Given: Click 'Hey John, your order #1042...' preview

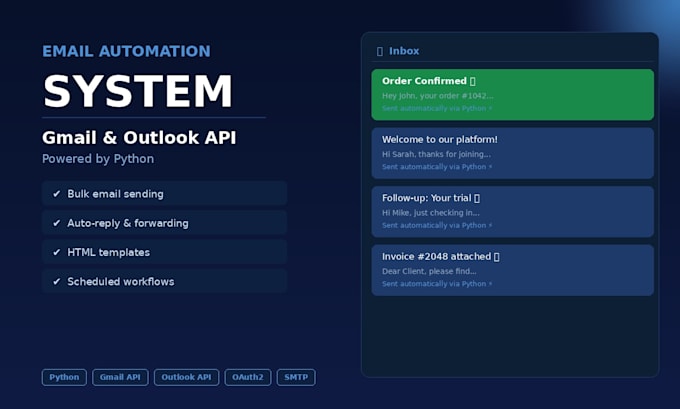Looking at the screenshot, I should tap(438, 96).
